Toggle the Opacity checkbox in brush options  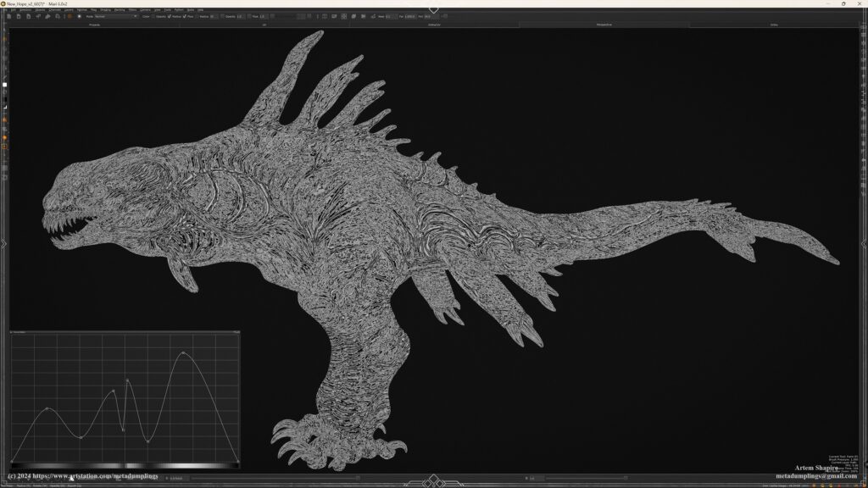click(x=153, y=16)
